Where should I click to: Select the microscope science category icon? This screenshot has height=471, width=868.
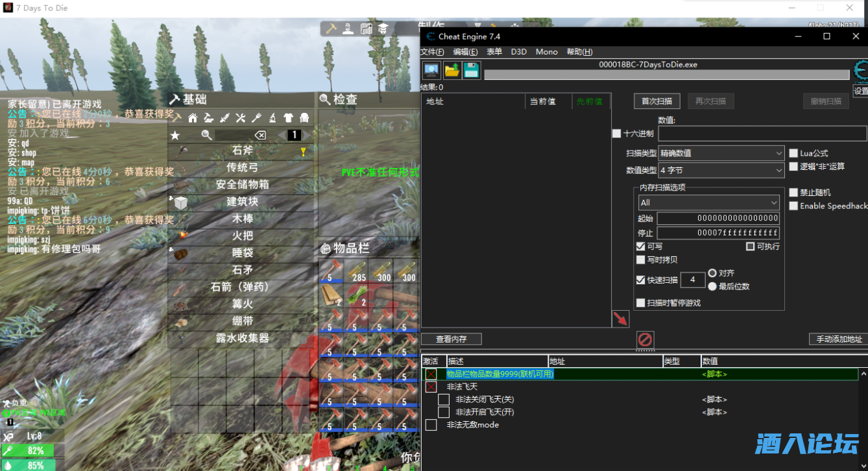(272, 118)
